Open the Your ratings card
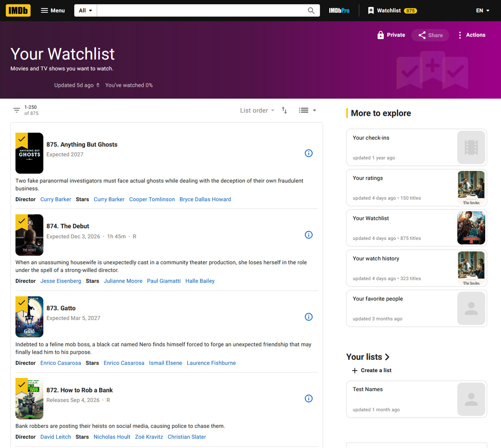 tap(417, 188)
